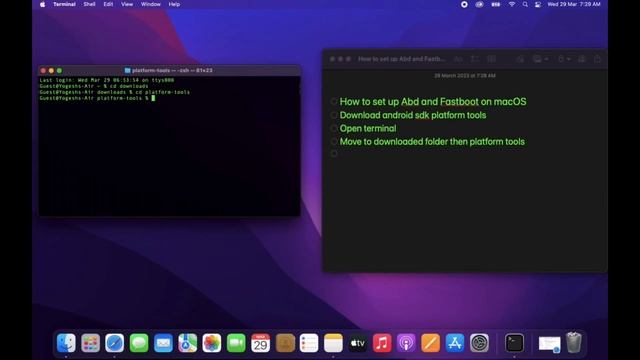
Task: Open Finder from the Dock
Action: click(x=66, y=343)
